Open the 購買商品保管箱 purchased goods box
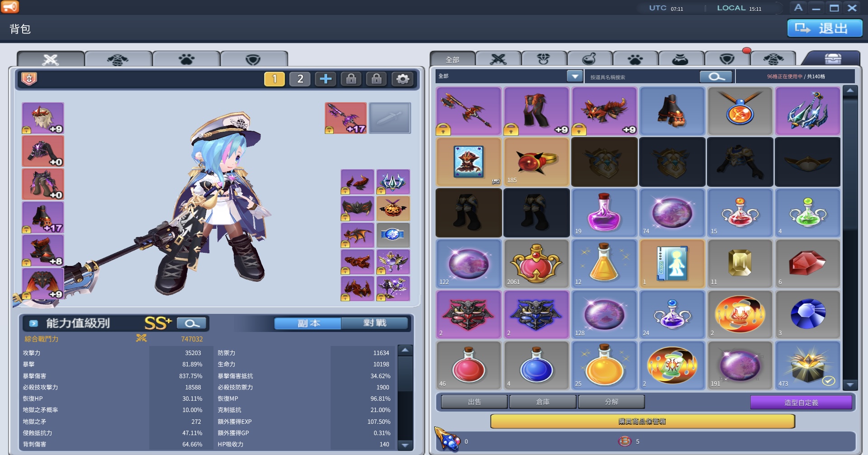The width and height of the screenshot is (868, 455). pyautogui.click(x=642, y=422)
